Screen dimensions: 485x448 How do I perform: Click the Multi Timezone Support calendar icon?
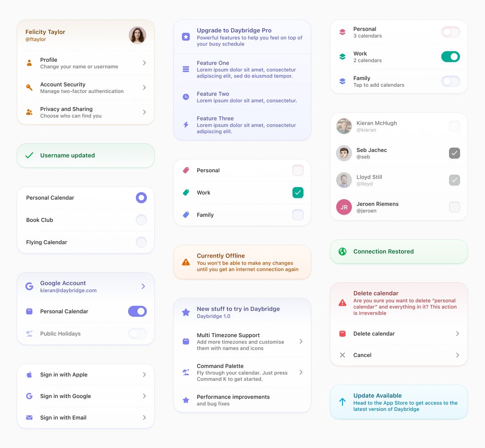tap(186, 341)
